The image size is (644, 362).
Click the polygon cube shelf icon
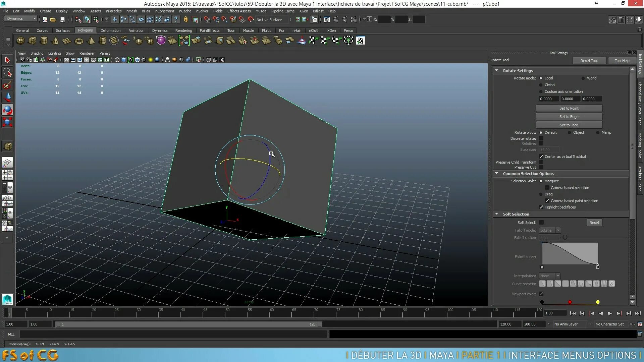point(32,41)
